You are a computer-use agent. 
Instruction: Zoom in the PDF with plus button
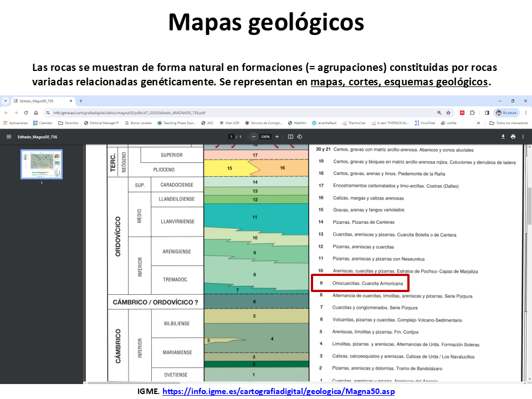[277, 136]
